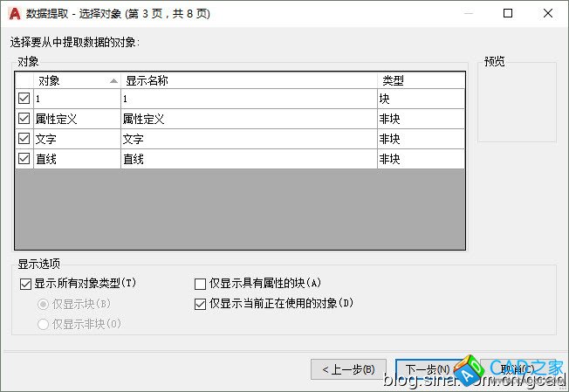The height and width of the screenshot is (392, 569).
Task: Proceed with 下一步(N) button
Action: pos(423,369)
